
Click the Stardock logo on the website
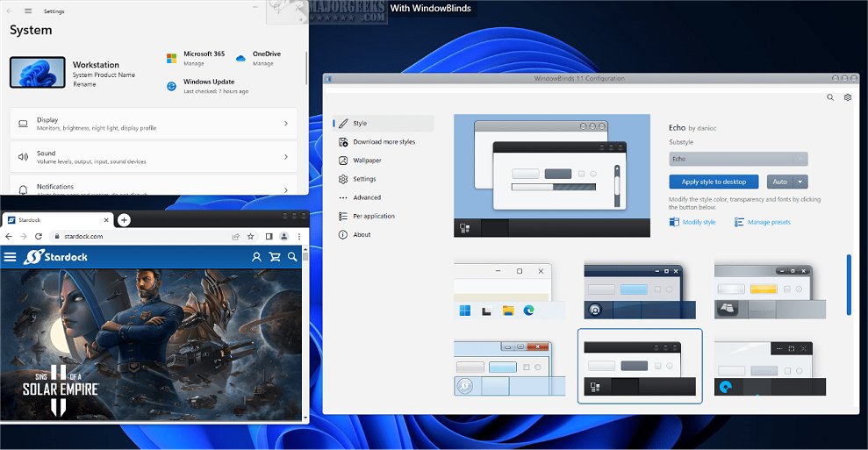(55, 257)
